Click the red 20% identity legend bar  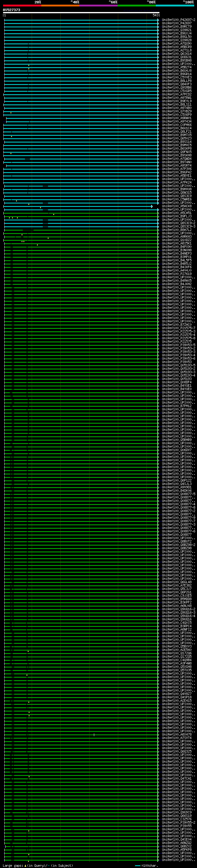pos(22,6)
